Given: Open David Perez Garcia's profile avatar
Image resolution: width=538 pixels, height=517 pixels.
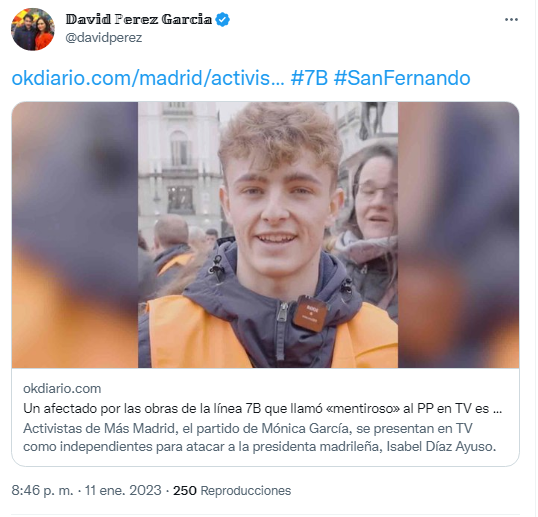Looking at the screenshot, I should coord(33,29).
